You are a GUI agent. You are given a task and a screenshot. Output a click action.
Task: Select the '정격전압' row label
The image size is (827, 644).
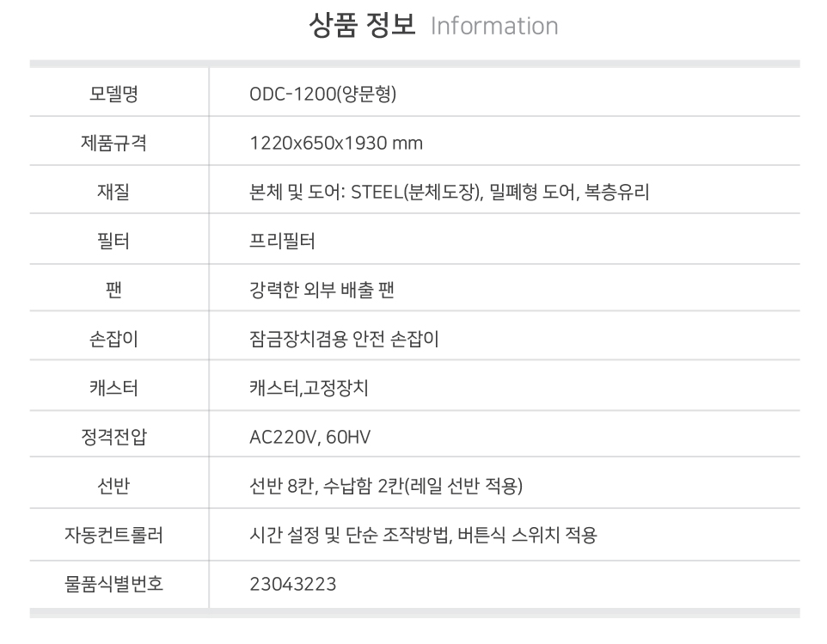113,437
